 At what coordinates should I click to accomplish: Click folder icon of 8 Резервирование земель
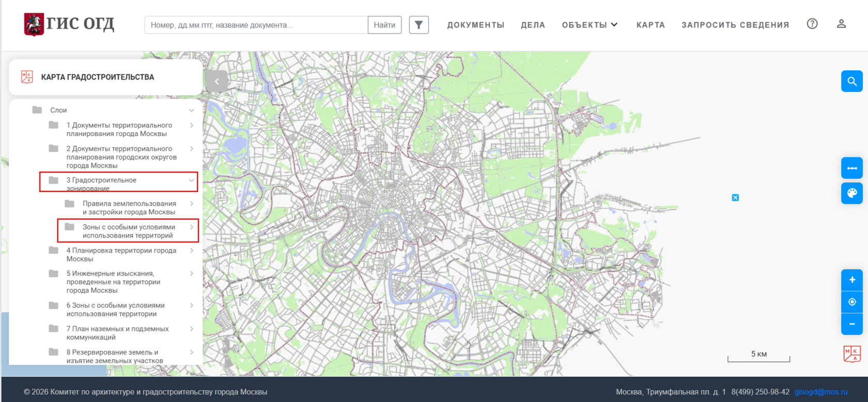point(54,352)
